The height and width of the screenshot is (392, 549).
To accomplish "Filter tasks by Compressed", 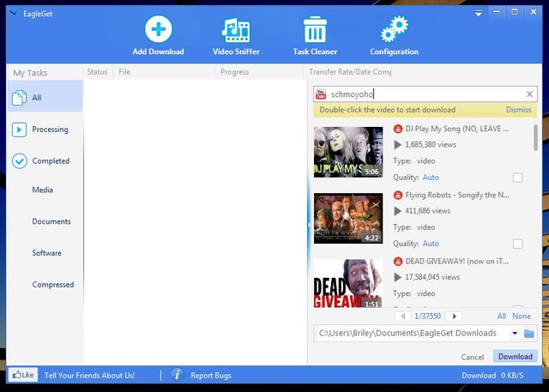I will tap(53, 285).
